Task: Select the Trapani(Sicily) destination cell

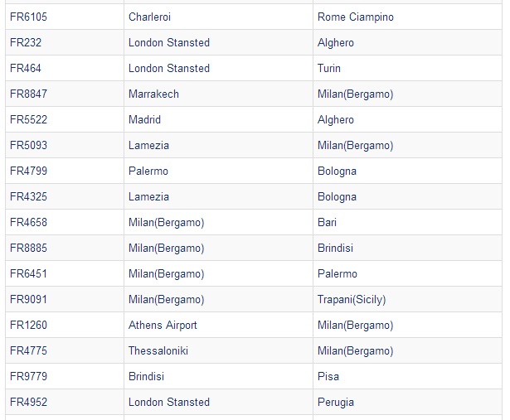Action: 352,300
